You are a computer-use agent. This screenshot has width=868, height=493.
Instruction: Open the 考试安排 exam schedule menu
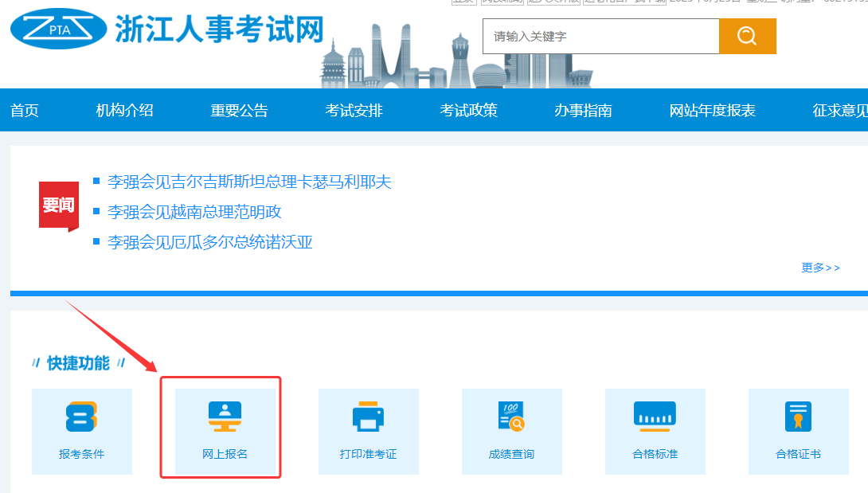[354, 110]
